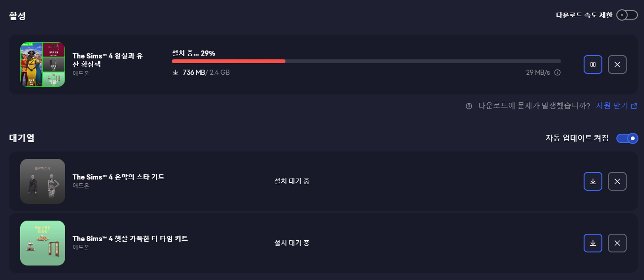Select The Sims 4 햇살 가득한 티 타임 title
This screenshot has height=280, width=644.
click(x=130, y=239)
